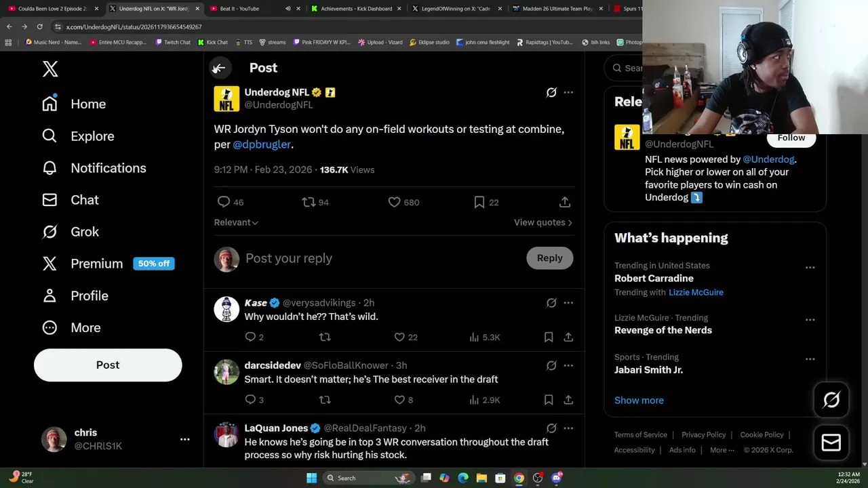Like Kase's reply with 22 likes

pos(406,337)
